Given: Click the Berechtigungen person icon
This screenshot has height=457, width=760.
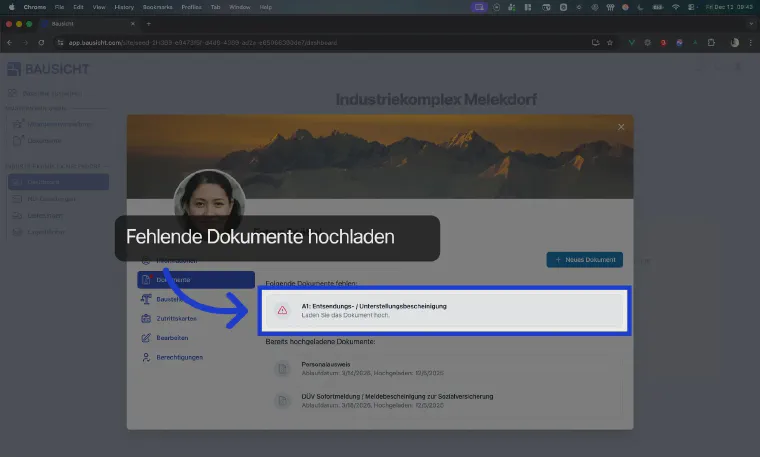Looking at the screenshot, I should (x=146, y=357).
